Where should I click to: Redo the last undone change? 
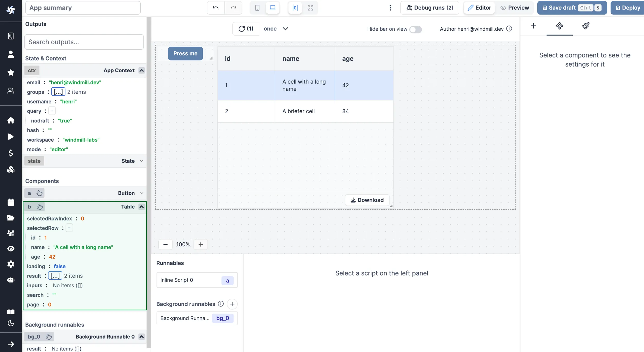pos(233,8)
